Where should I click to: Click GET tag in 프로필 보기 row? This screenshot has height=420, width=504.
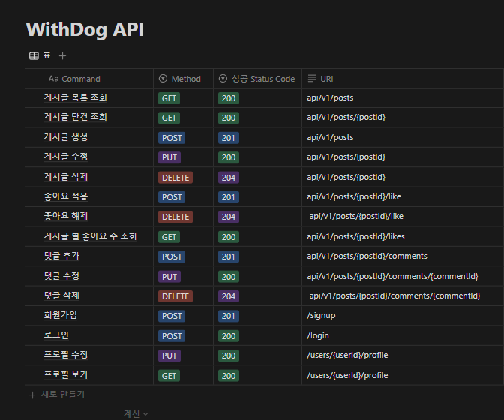[169, 376]
